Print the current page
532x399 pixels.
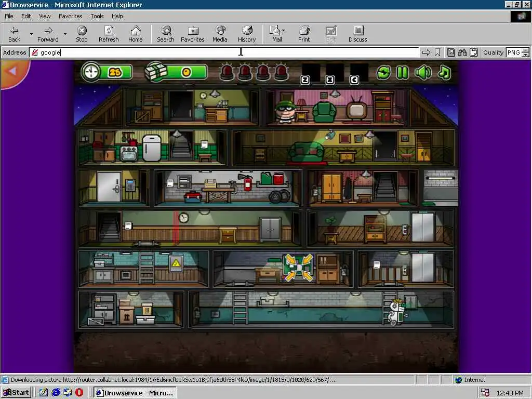pyautogui.click(x=304, y=34)
